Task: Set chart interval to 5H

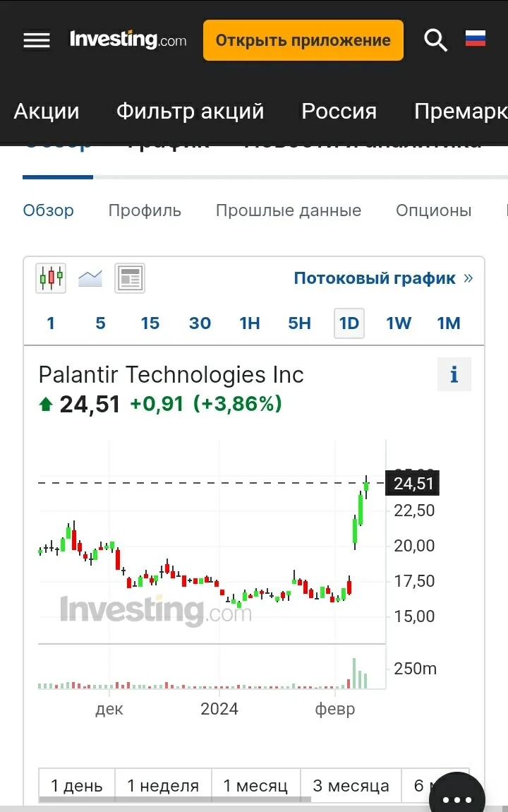Action: tap(299, 323)
